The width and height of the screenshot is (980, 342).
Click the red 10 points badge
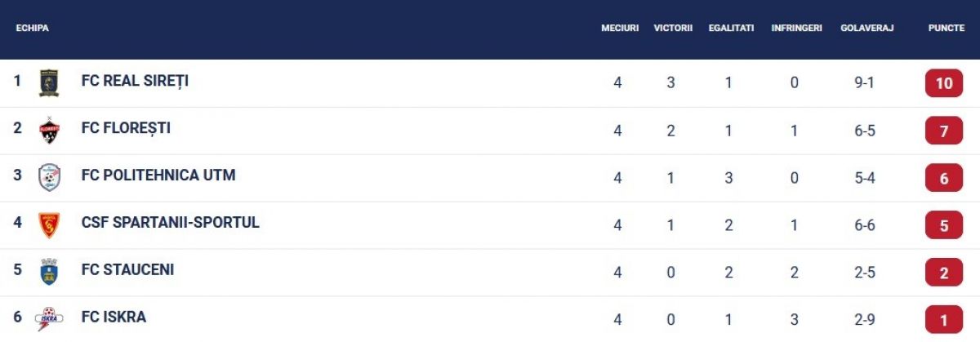pyautogui.click(x=944, y=83)
